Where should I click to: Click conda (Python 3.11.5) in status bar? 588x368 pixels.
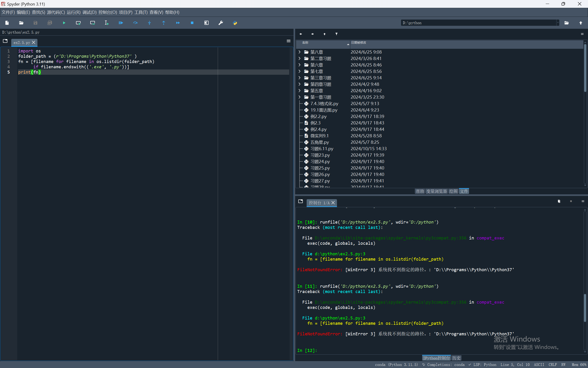click(x=396, y=365)
